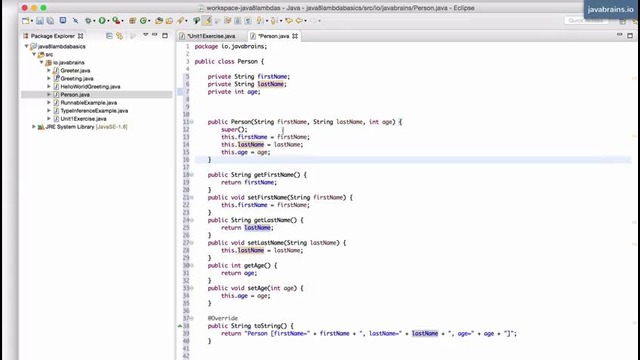Save the current file with the Save icon
The image size is (640, 360).
tap(40, 20)
